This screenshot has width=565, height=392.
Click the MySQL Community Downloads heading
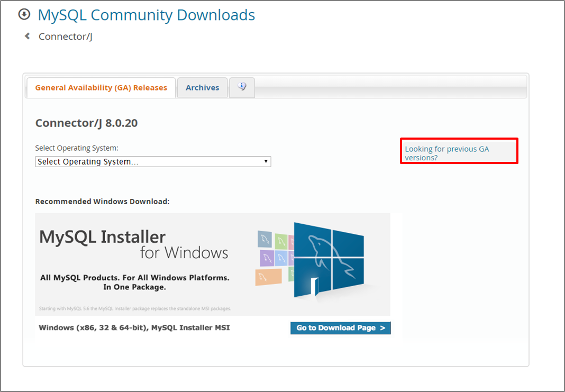click(x=147, y=15)
